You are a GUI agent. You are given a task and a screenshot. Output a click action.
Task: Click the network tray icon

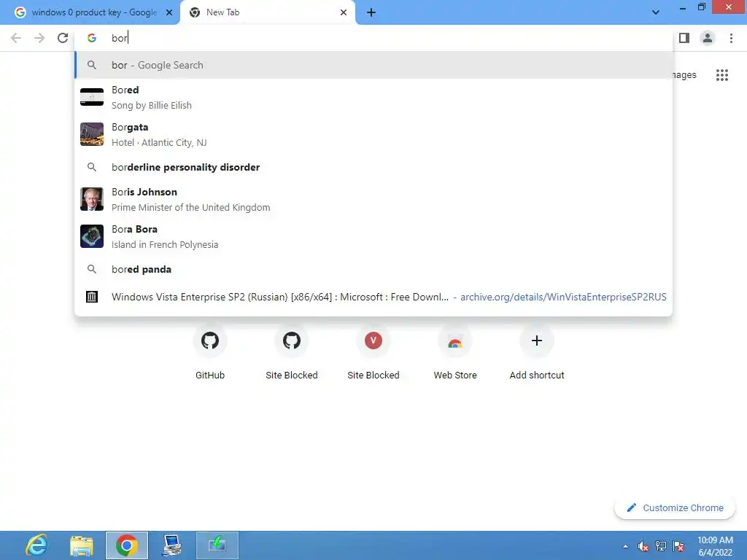point(661,546)
